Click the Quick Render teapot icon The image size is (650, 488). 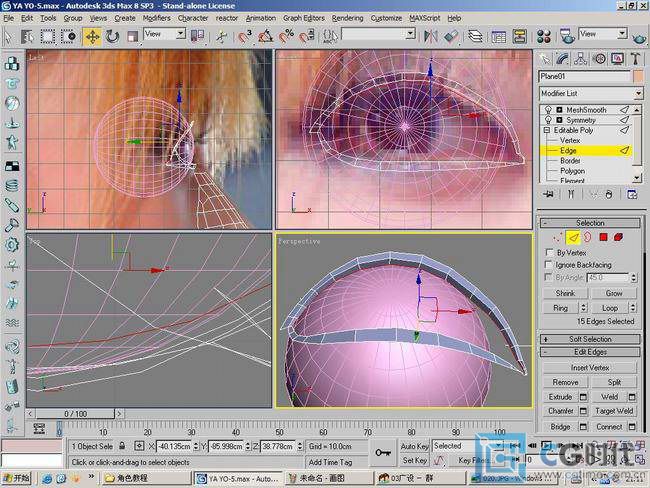(x=640, y=39)
